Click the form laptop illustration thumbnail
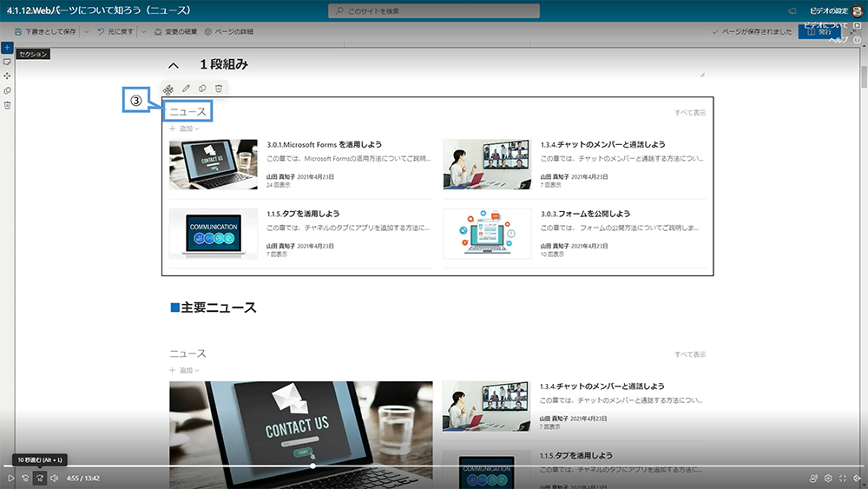 (487, 234)
